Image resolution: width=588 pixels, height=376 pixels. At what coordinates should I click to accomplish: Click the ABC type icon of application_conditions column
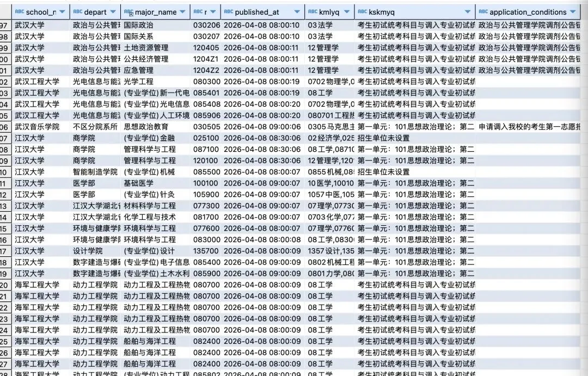pos(483,11)
